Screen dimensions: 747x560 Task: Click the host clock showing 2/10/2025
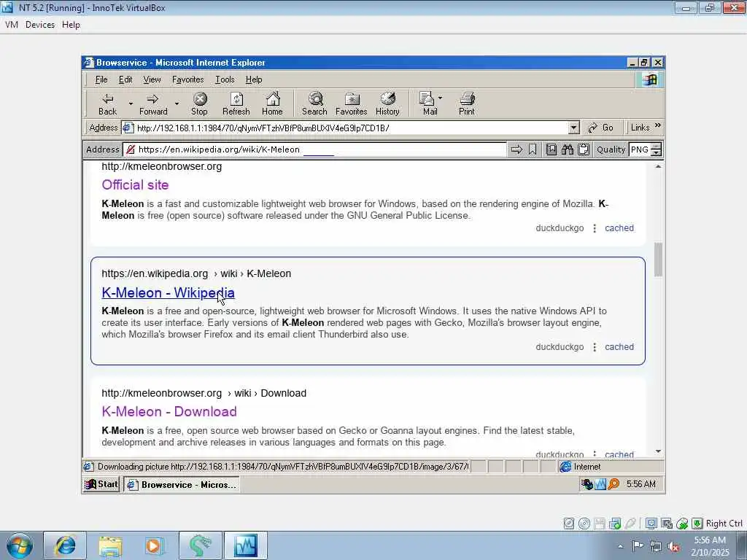[x=710, y=546]
